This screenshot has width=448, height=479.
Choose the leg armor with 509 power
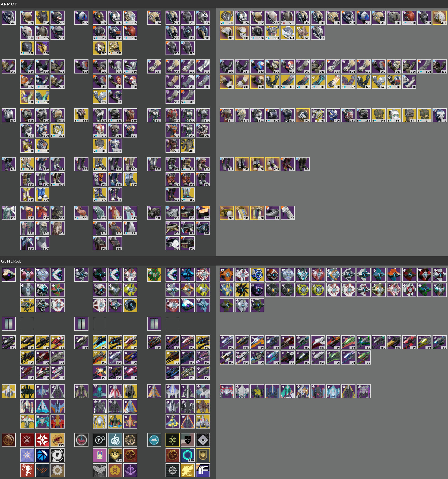tap(173, 180)
